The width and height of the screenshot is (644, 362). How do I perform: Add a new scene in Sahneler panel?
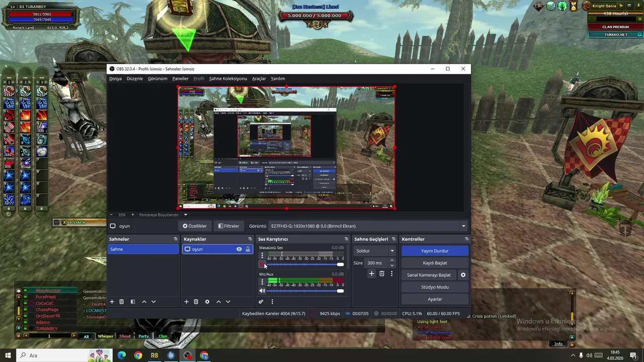[112, 302]
